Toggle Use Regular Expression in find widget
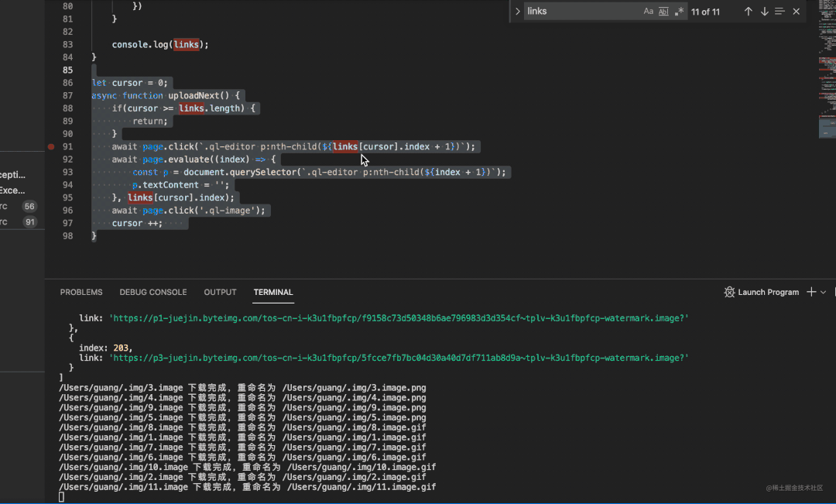This screenshot has height=504, width=836. point(679,11)
